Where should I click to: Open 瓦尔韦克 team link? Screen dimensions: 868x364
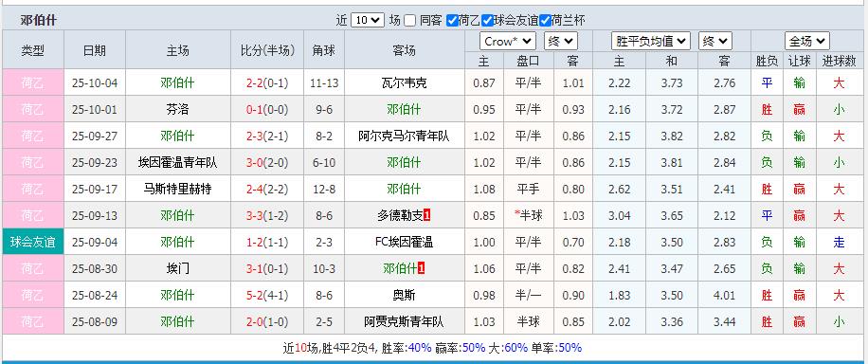[404, 83]
